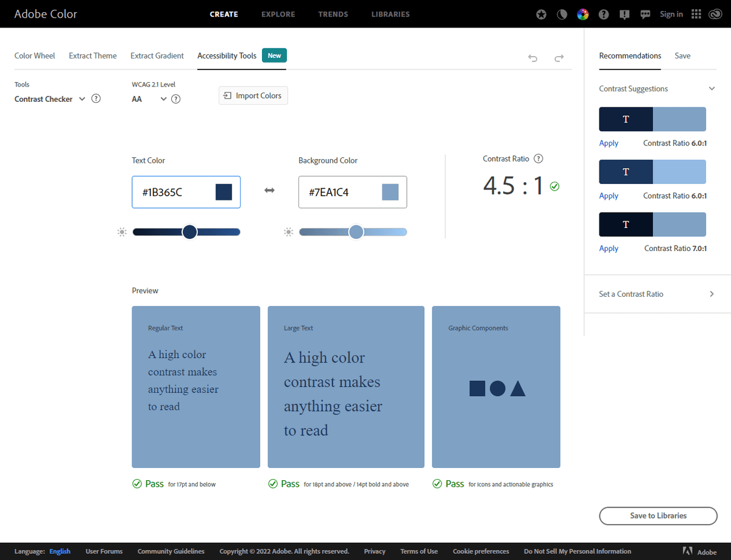Click the star icon in header
The image size is (731, 560).
click(541, 15)
